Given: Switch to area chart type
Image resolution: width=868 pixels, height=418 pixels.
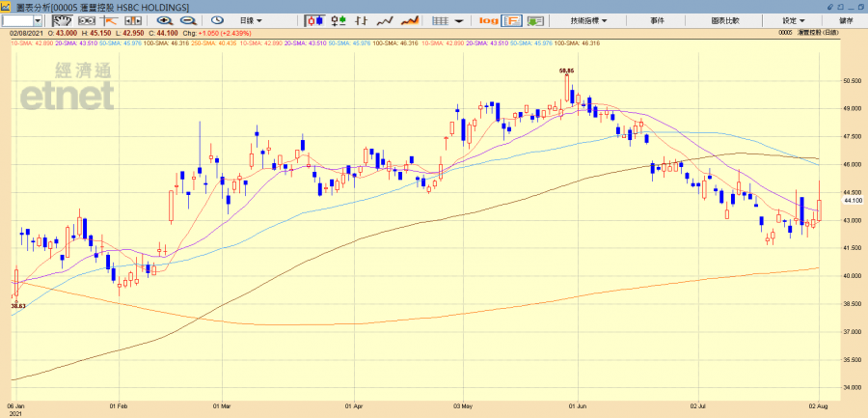Looking at the screenshot, I should click(x=410, y=20).
